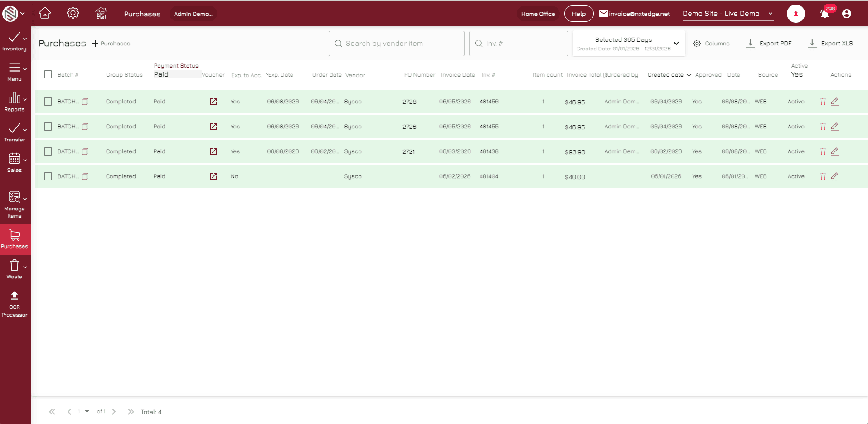Open the Transfer sidebar section
This screenshot has height=424, width=868.
click(15, 132)
